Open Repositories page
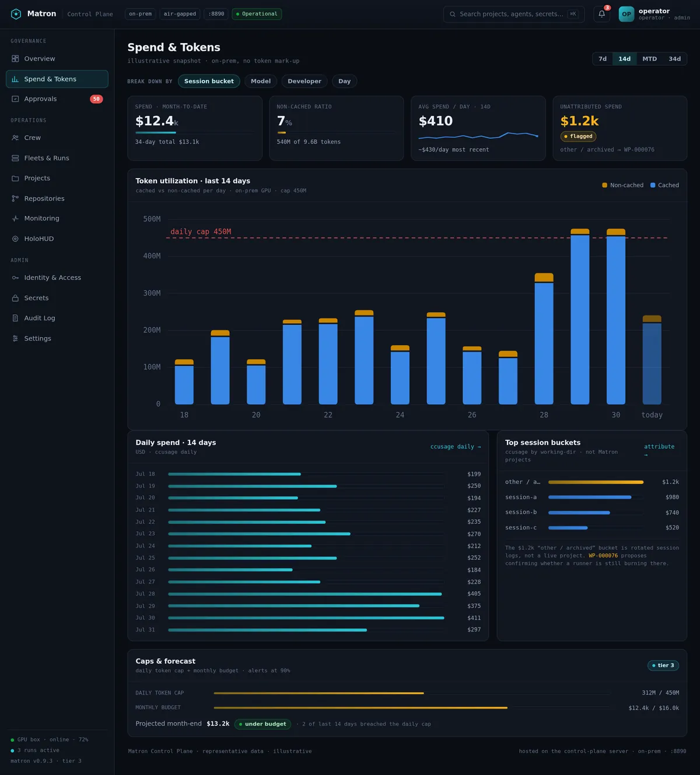Viewport: 700px width, 775px height. (x=57, y=199)
